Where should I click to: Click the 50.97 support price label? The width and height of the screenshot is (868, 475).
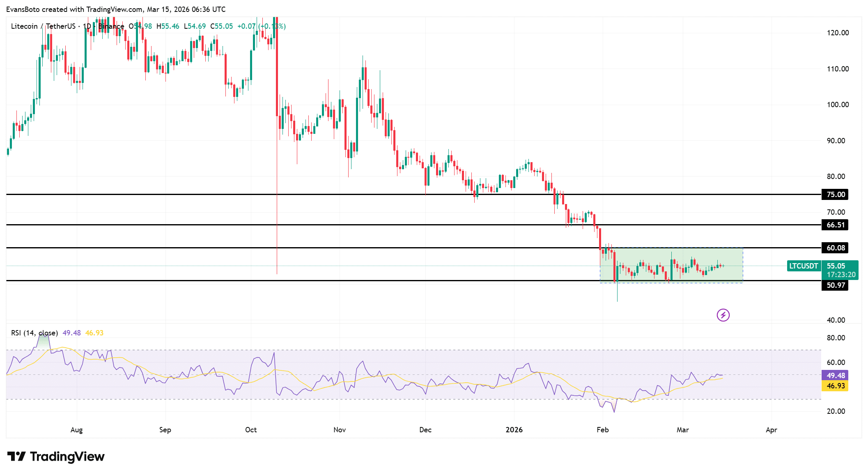point(836,285)
